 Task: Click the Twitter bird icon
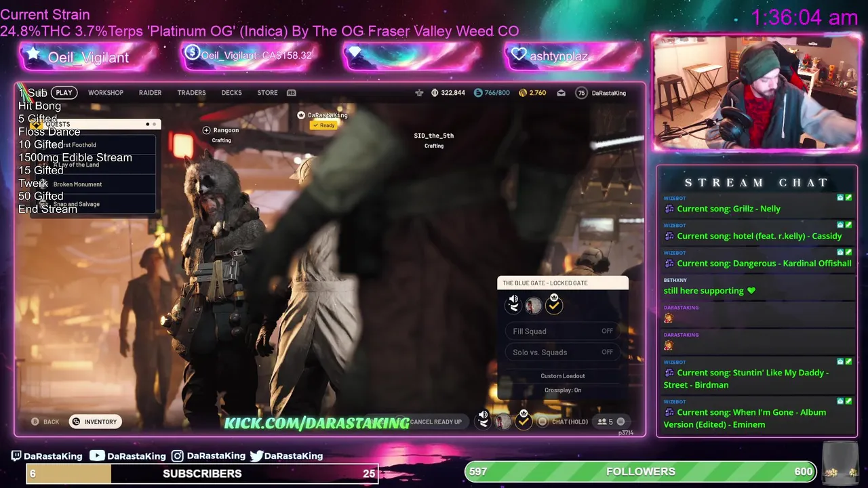(256, 456)
